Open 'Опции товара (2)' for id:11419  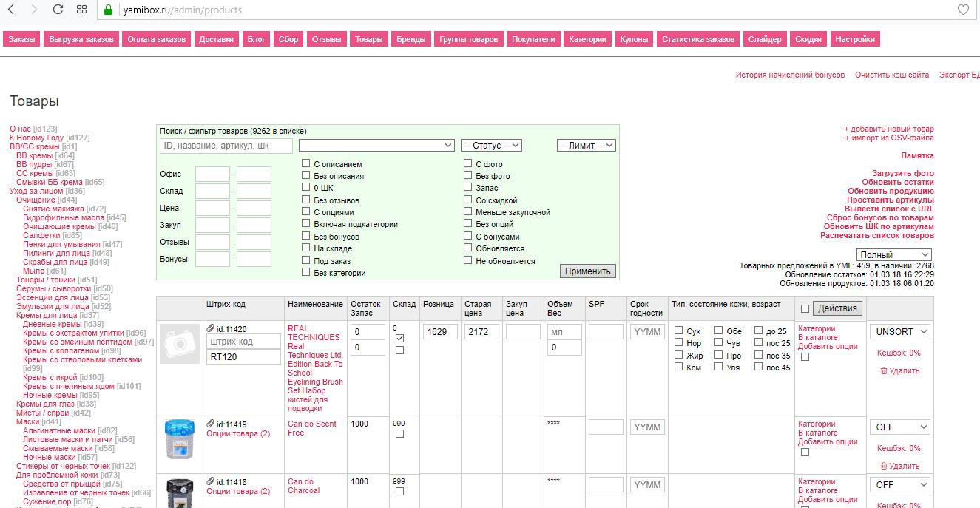[x=238, y=433]
